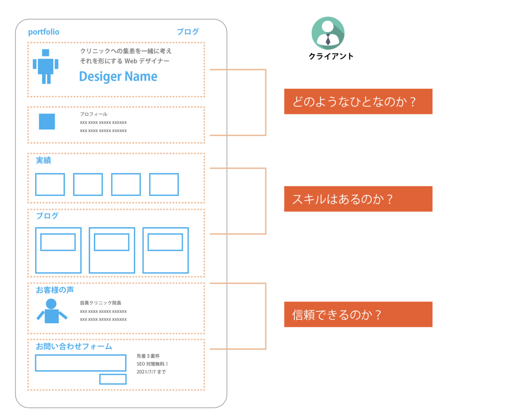
Task: Click the customer figure icon under お客様の声
Action: coord(52,311)
